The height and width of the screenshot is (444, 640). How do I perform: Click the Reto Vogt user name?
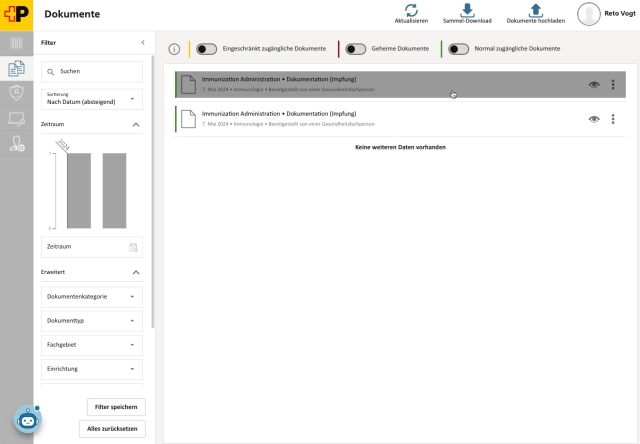point(620,13)
